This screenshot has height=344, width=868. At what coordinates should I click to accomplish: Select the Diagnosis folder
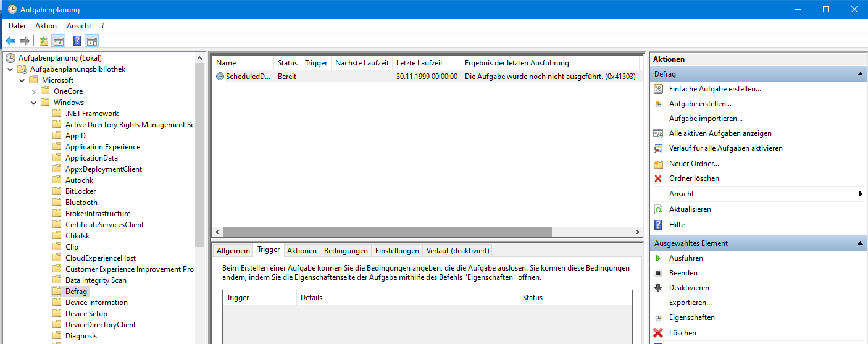coord(81,336)
